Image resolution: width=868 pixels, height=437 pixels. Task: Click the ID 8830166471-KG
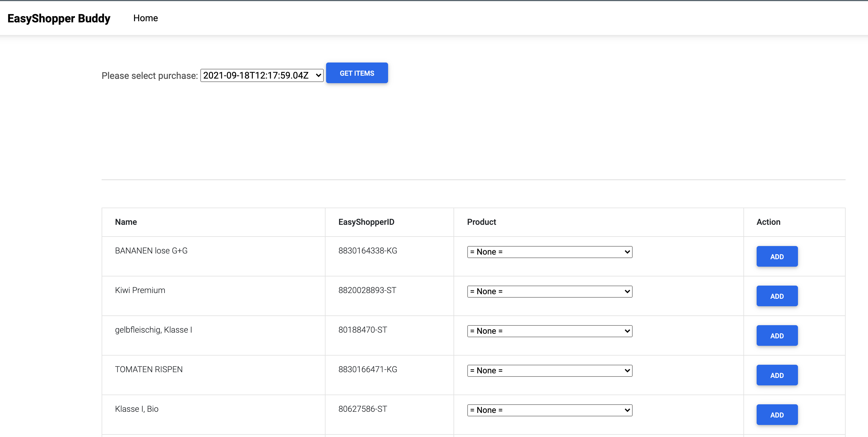368,369
